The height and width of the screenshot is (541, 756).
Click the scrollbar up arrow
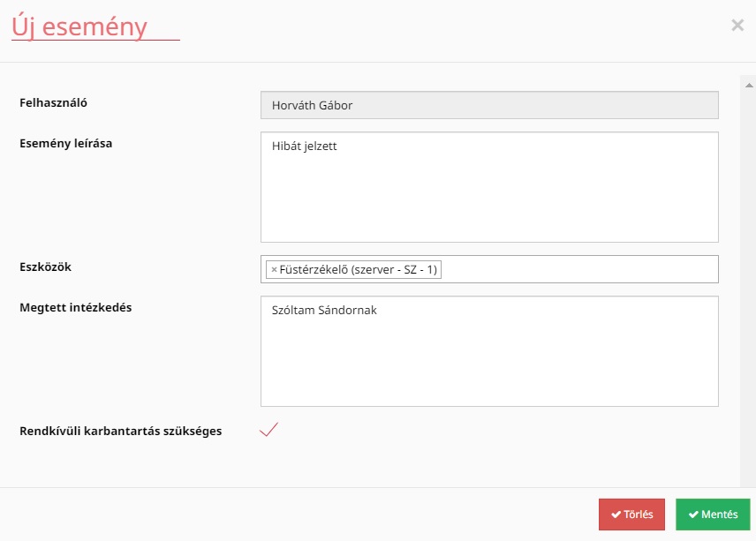click(x=749, y=86)
